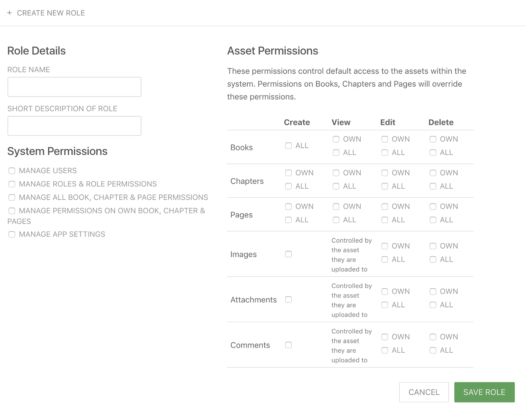Enable the Manage Users permission
Image resolution: width=526 pixels, height=420 pixels.
pos(12,171)
